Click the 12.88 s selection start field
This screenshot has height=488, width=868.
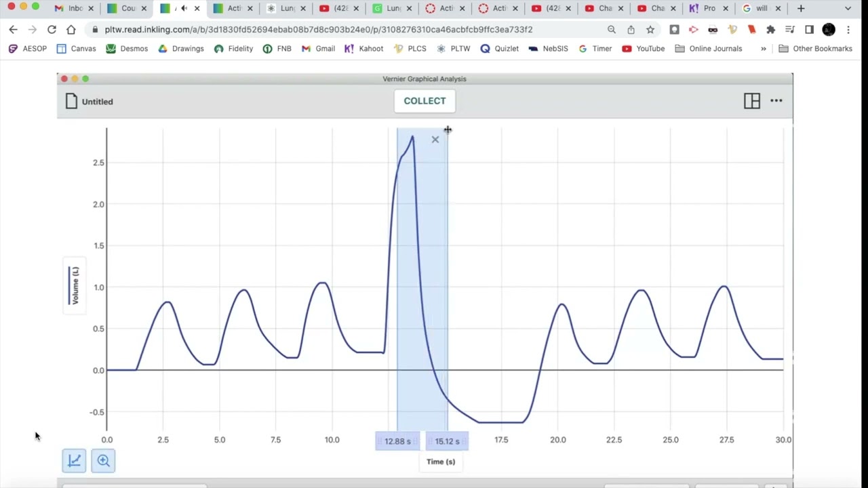[397, 441]
